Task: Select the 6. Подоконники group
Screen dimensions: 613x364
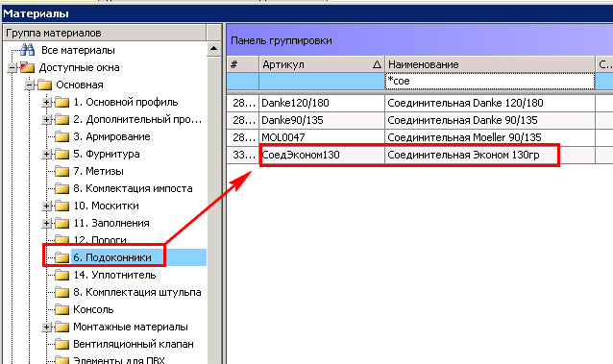Action: tap(112, 257)
